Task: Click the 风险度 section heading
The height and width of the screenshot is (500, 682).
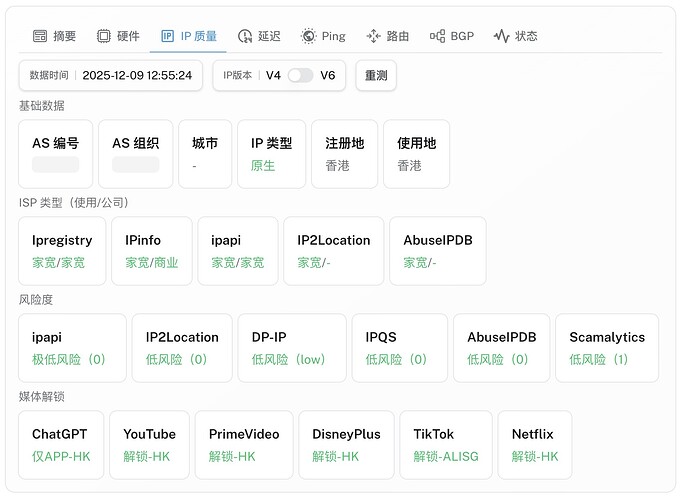Action: click(36, 300)
